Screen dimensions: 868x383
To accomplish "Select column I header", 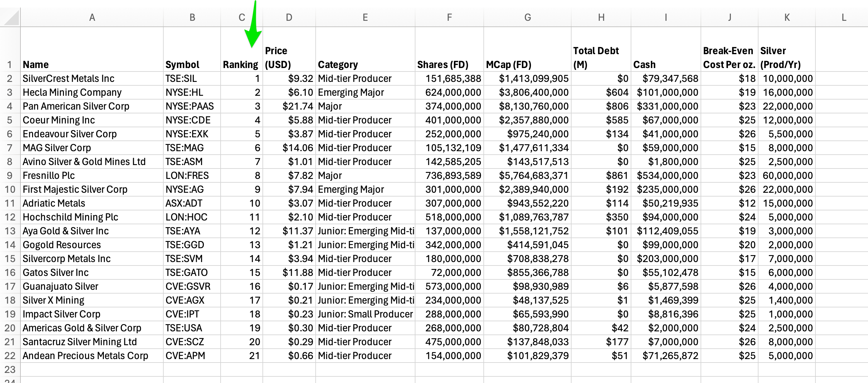I will 666,17.
